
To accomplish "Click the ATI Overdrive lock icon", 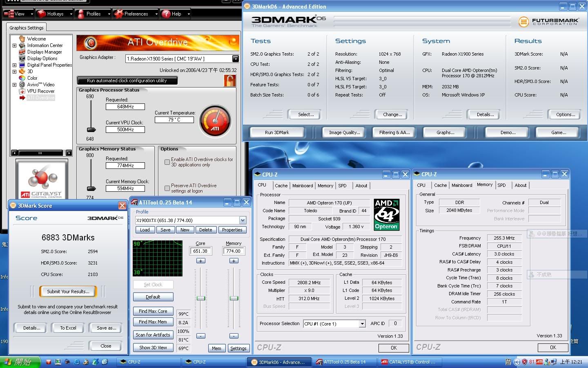I will [x=230, y=81].
